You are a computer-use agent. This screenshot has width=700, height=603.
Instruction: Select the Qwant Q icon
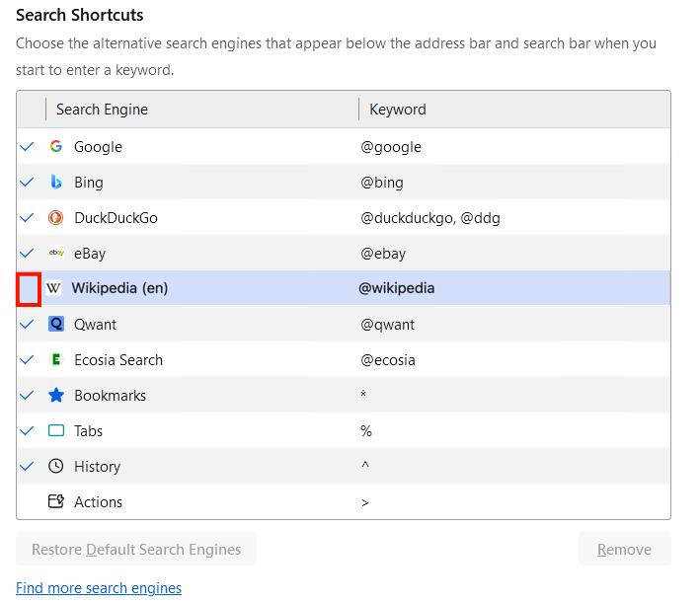tap(56, 324)
